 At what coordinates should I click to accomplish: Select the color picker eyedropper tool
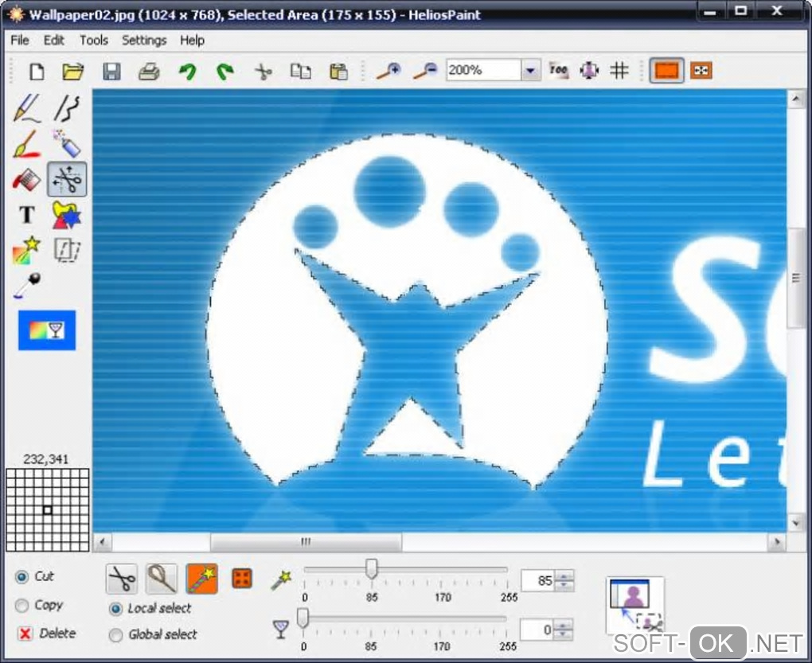tap(27, 285)
